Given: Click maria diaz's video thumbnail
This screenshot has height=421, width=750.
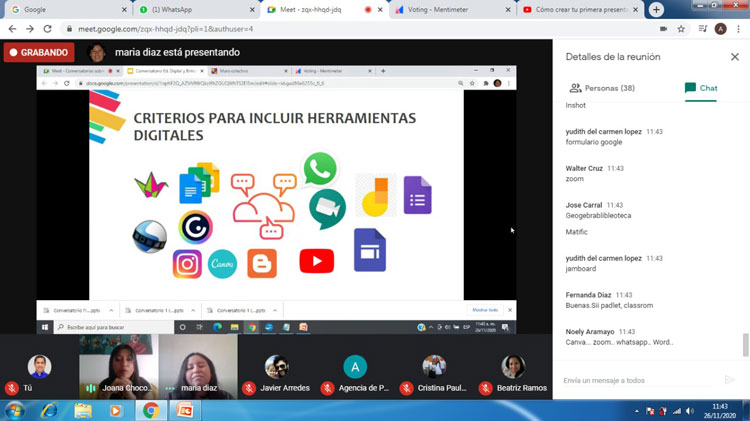Looking at the screenshot, I should [198, 367].
